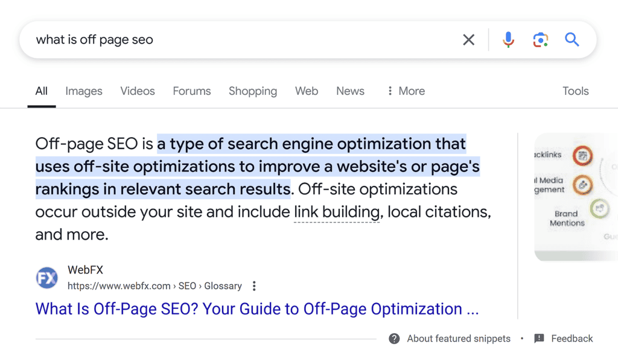This screenshot has height=364, width=618.
Task: Click the microphone icon for voice search
Action: [508, 39]
